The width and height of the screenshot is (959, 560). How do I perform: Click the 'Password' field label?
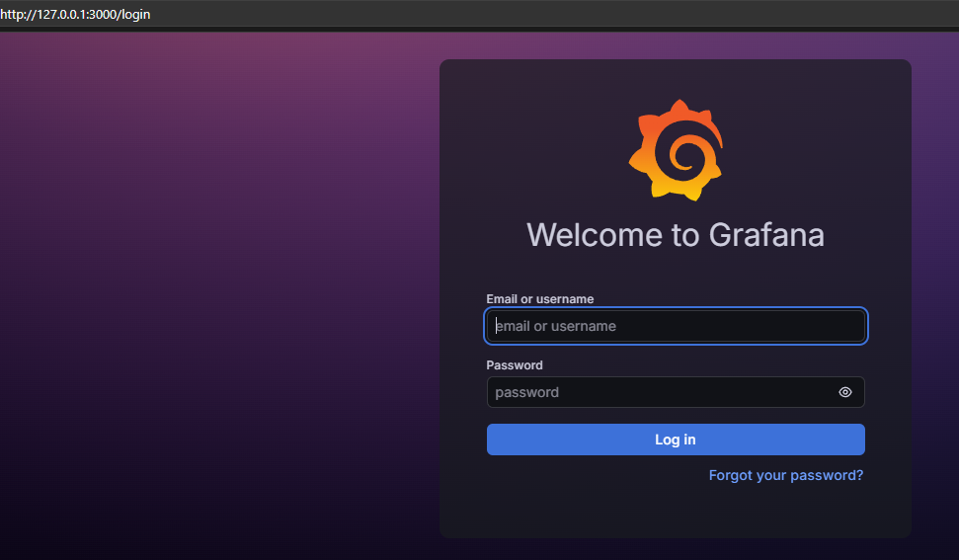click(x=515, y=365)
